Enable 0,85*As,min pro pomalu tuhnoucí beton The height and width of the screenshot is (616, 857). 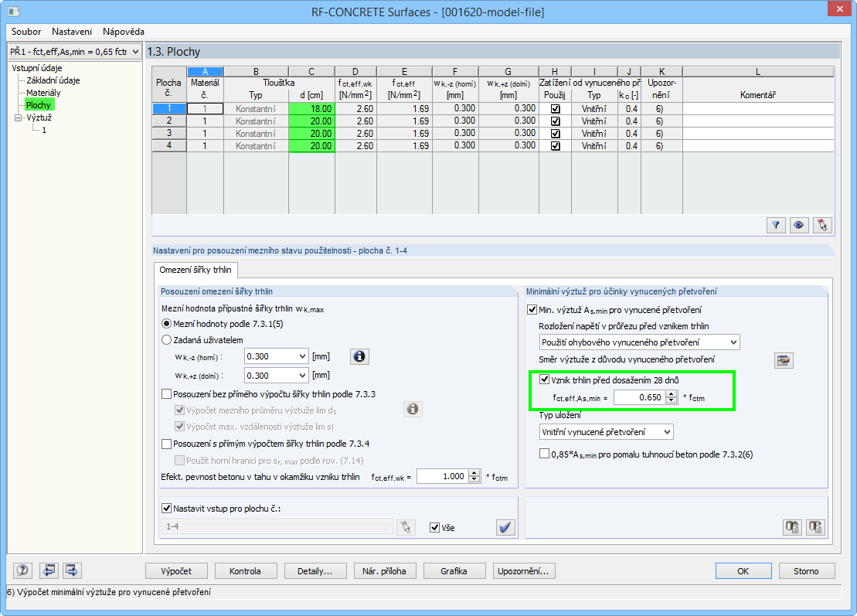pos(544,454)
